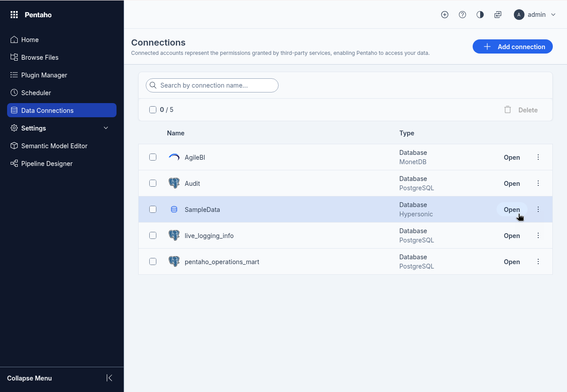Open Pipeline Designer from the sidebar
The image size is (567, 392).
click(47, 163)
